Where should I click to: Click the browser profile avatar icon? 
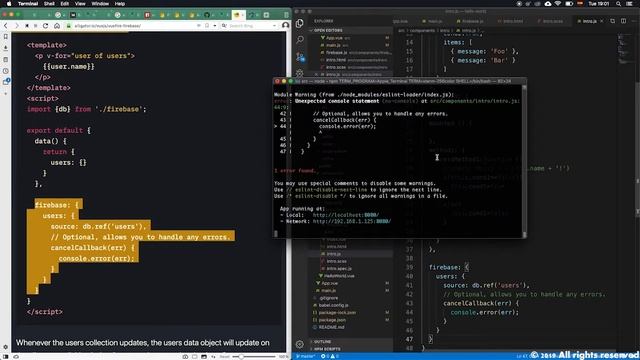coord(285,25)
